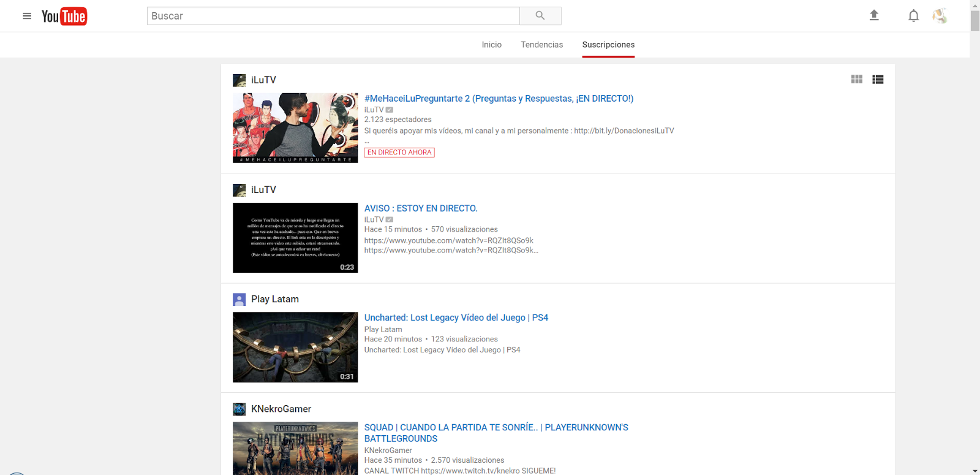The height and width of the screenshot is (475, 980).
Task: Open the bit.ly/DonacionesiLuTV donation link
Action: click(624, 131)
